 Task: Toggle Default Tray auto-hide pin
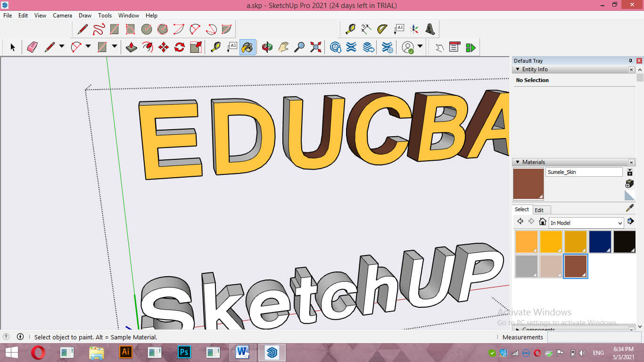(630, 61)
